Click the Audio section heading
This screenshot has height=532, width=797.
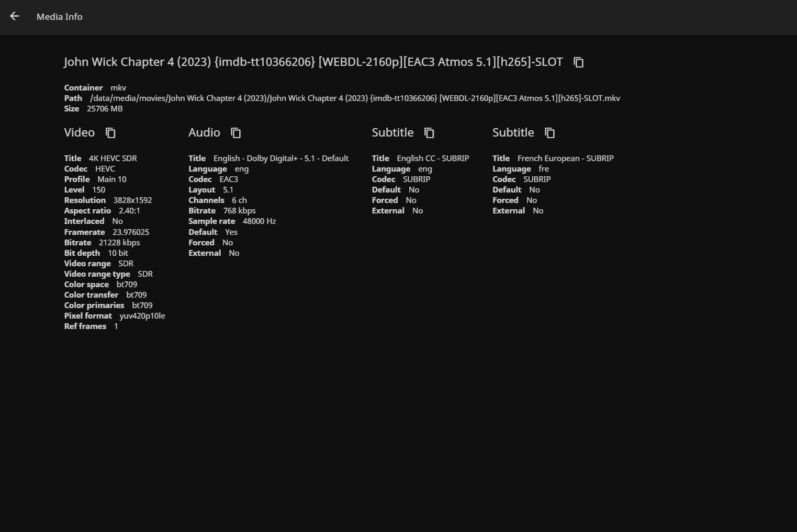[x=204, y=132]
